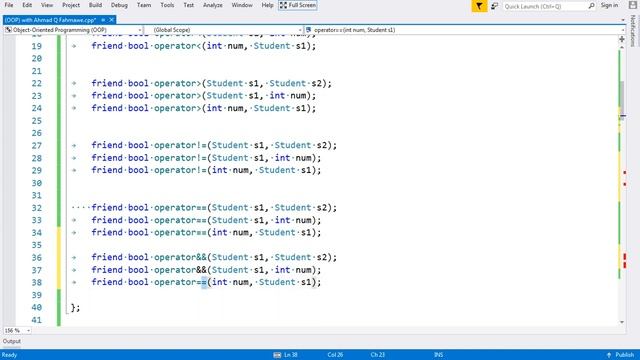
Task: Open the Notifications side panel tab
Action: pos(633,31)
